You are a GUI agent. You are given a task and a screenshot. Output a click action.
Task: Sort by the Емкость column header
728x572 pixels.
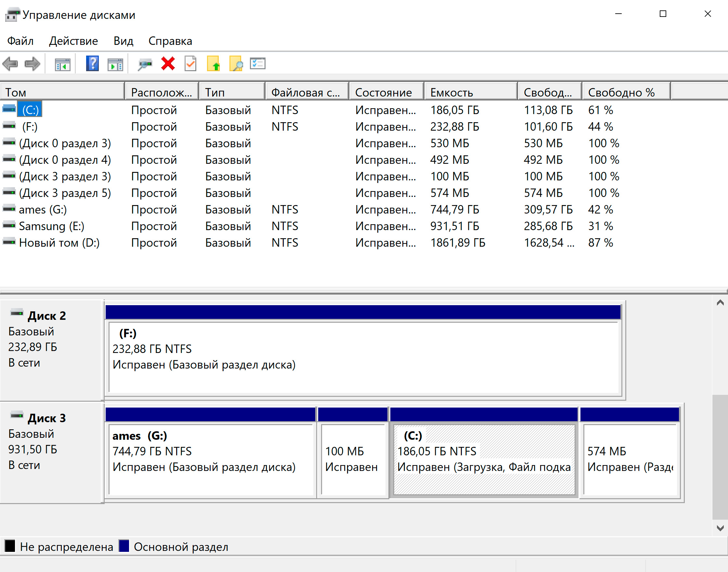click(x=471, y=92)
